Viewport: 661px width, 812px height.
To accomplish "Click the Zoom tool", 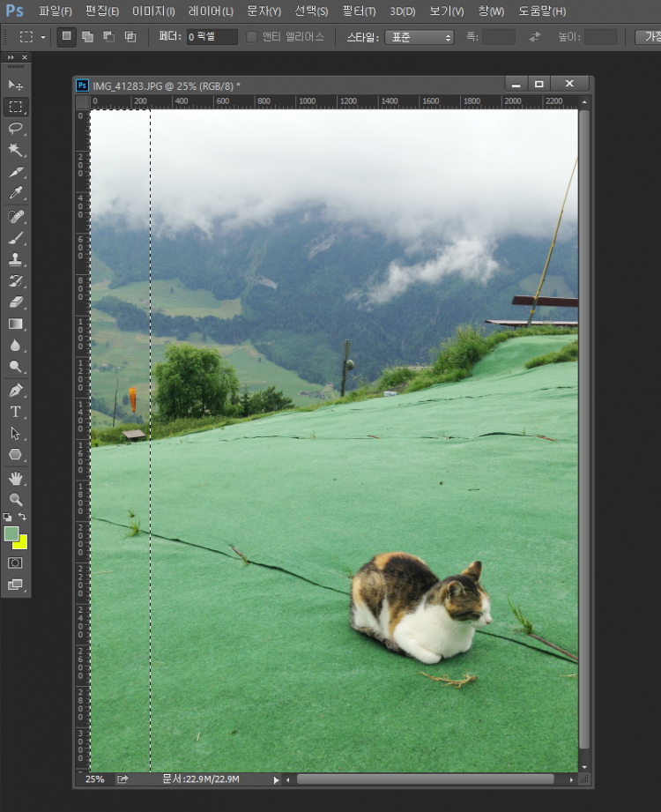I will (16, 499).
